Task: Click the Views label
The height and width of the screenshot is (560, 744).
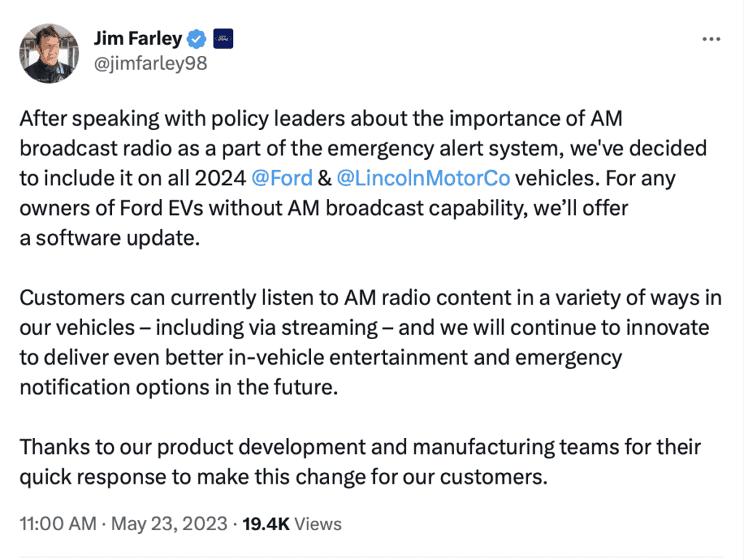Action: (x=318, y=523)
